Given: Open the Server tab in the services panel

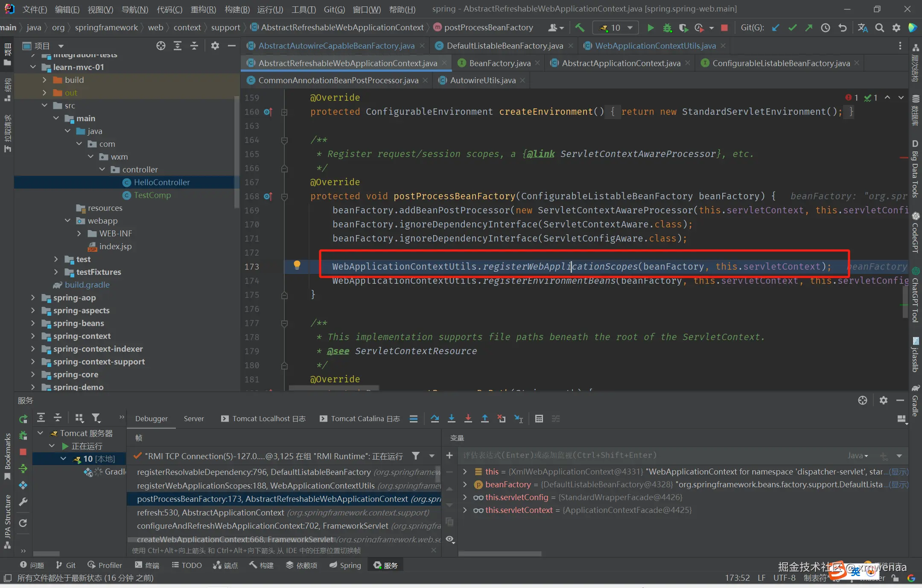Looking at the screenshot, I should (194, 419).
